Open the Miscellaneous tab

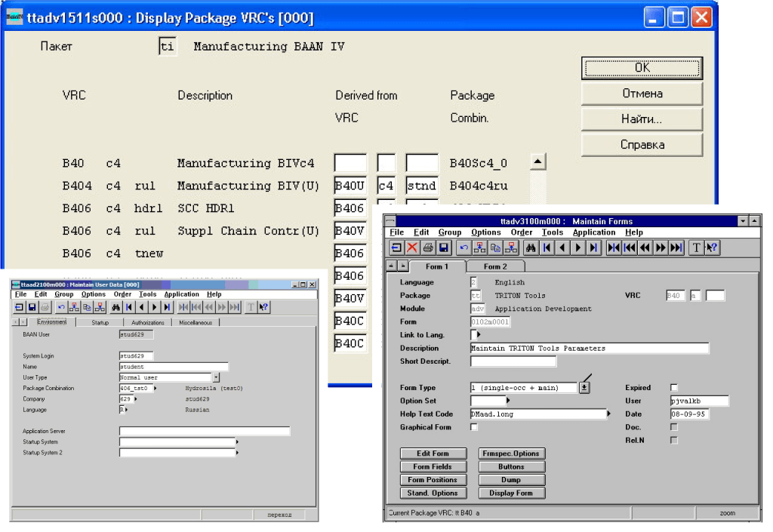click(x=196, y=323)
